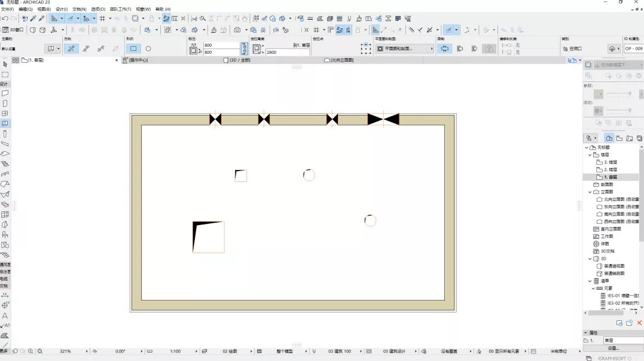
Task: Select the rectangle shape option
Action: tap(133, 48)
